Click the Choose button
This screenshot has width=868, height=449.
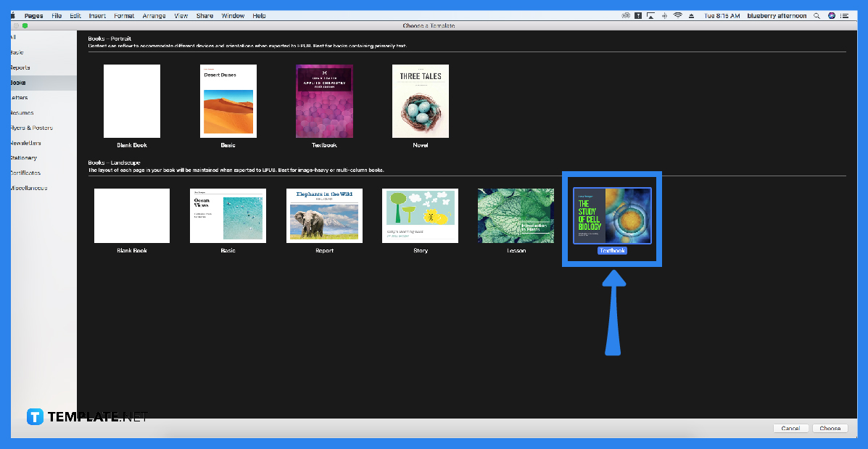pos(830,428)
